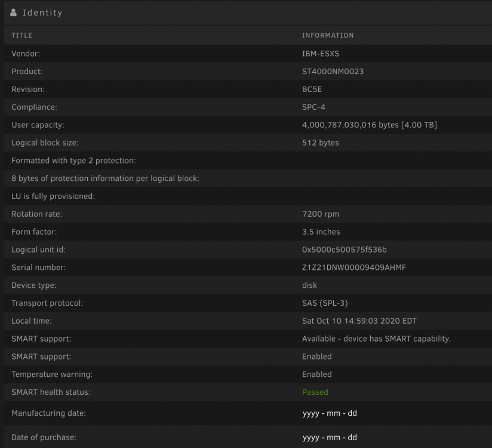Click the 'Device type:' label
Image resolution: width=492 pixels, height=448 pixels.
pos(34,286)
